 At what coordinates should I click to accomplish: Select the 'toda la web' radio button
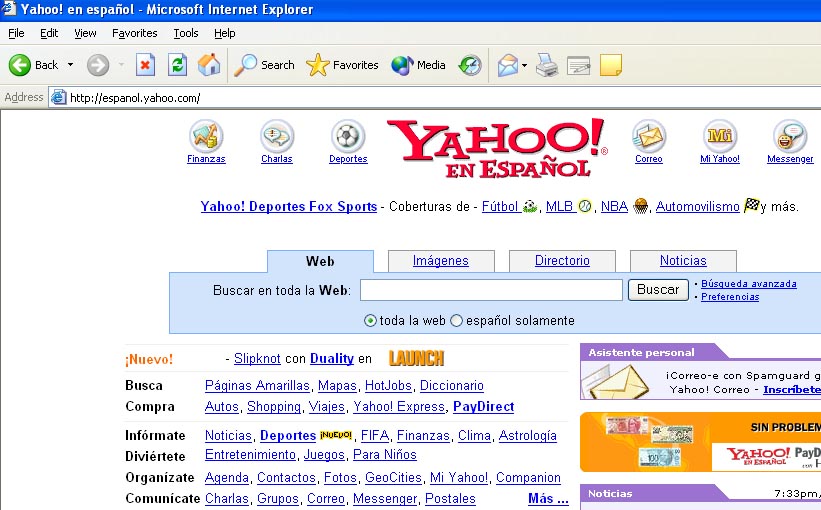coord(371,321)
